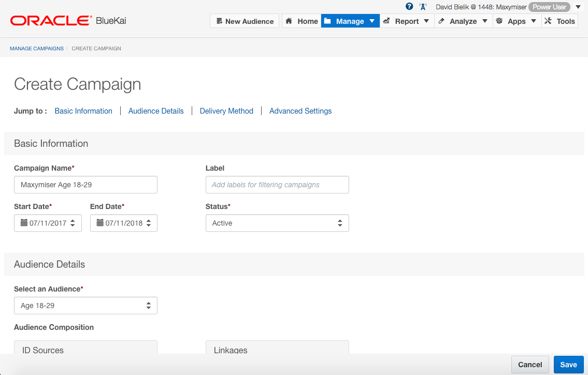Click the New Audience button
Viewport: 588px width, 375px height.
point(245,21)
